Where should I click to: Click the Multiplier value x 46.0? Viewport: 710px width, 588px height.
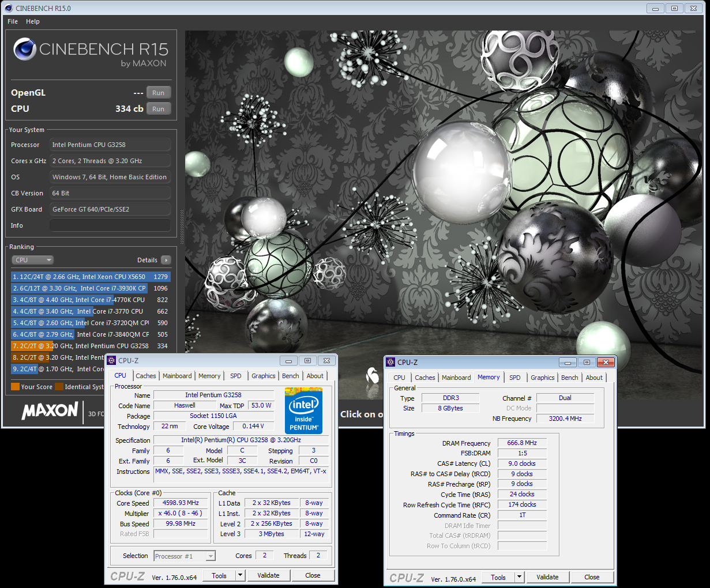click(x=181, y=513)
